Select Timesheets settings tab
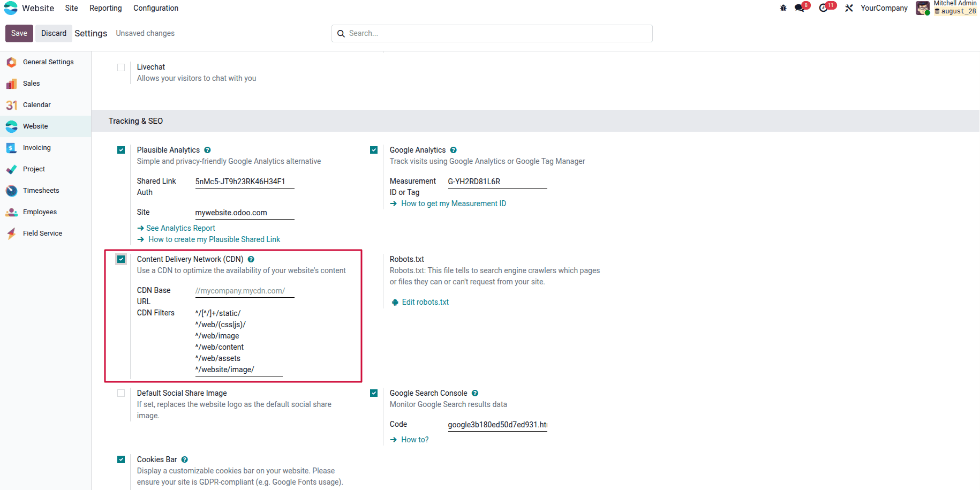This screenshot has height=490, width=980. (46, 191)
